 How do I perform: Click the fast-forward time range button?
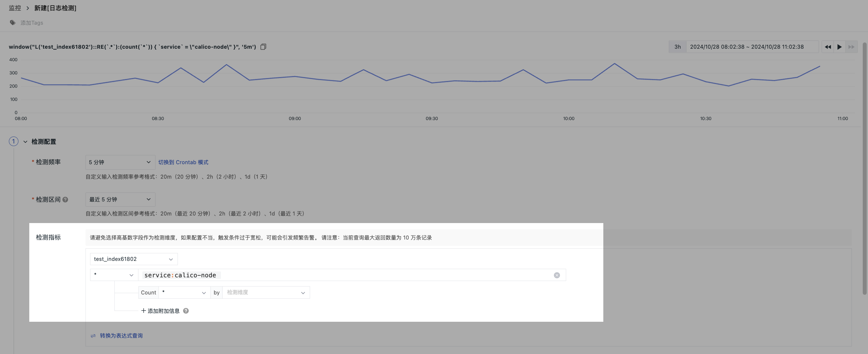(x=851, y=47)
